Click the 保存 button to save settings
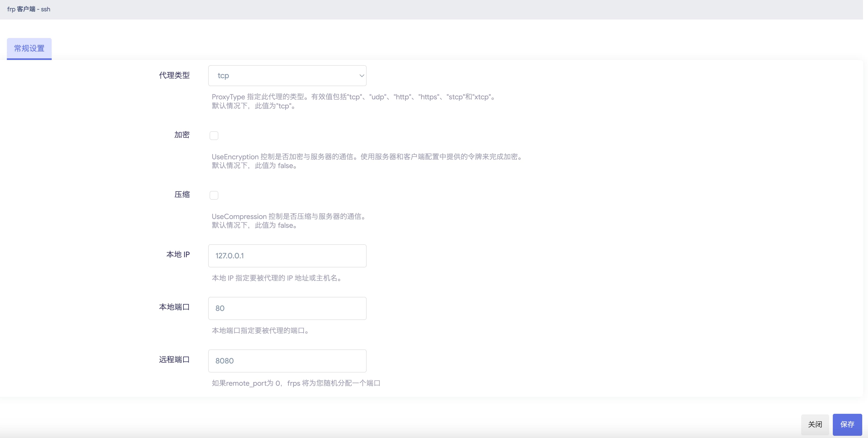Image resolution: width=868 pixels, height=438 pixels. point(848,425)
